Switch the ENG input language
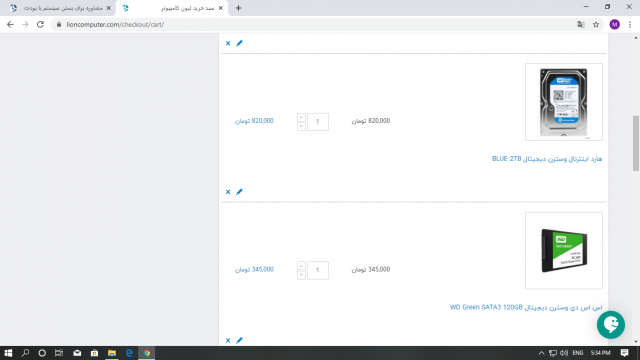The image size is (640, 360). (578, 353)
